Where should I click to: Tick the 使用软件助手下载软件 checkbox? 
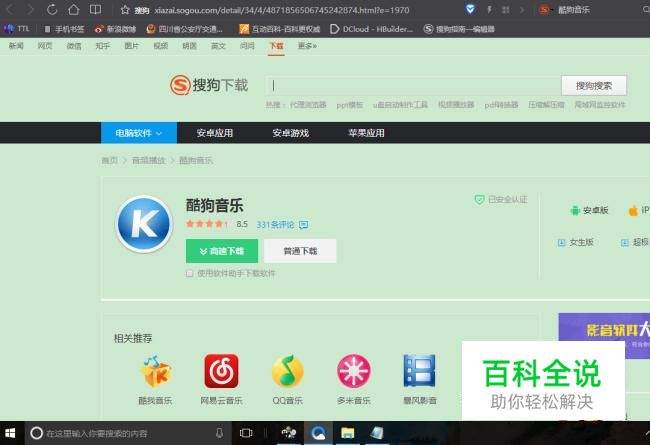pyautogui.click(x=189, y=273)
